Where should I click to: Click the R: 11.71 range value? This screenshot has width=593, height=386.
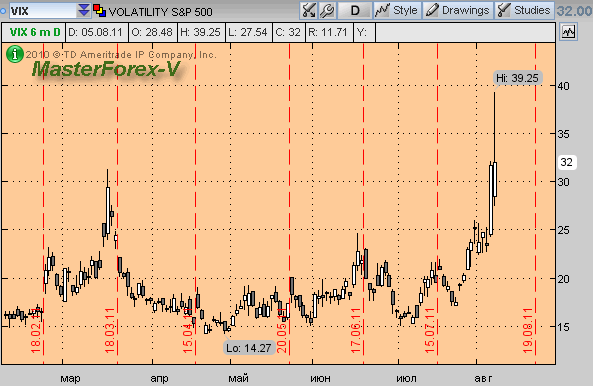329,33
